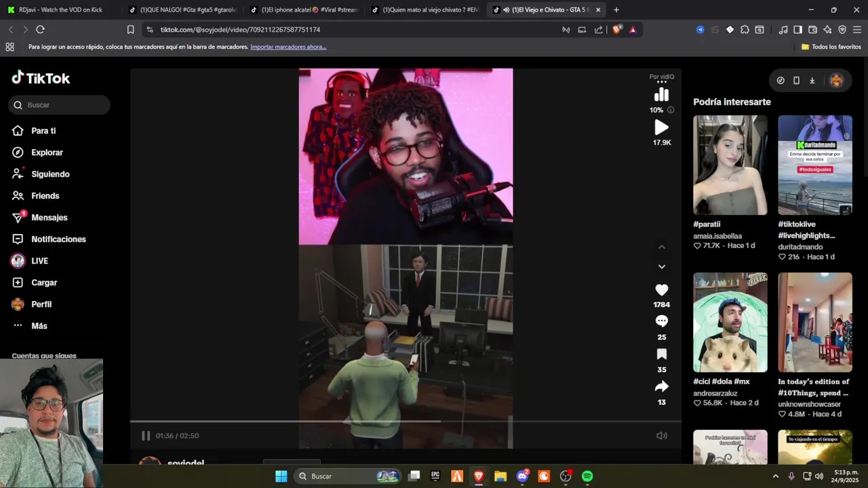Switch to the RDjavi Kick VOD tab
Image resolution: width=868 pixels, height=488 pixels.
61,9
